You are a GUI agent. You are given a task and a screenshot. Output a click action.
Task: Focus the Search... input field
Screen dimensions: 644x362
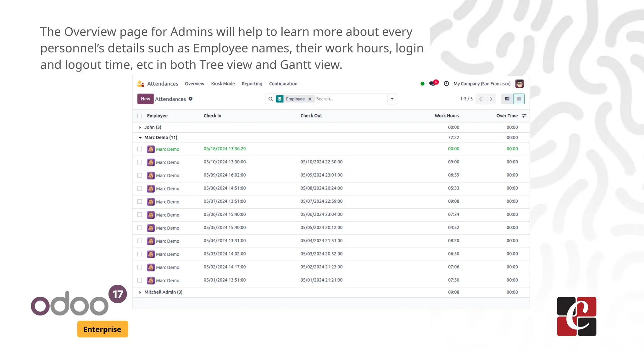point(351,99)
